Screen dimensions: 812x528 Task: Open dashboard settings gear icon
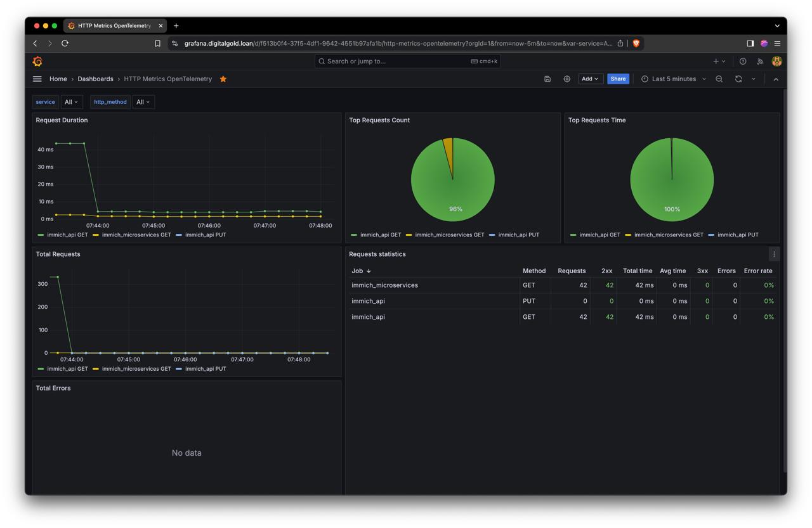(x=567, y=79)
